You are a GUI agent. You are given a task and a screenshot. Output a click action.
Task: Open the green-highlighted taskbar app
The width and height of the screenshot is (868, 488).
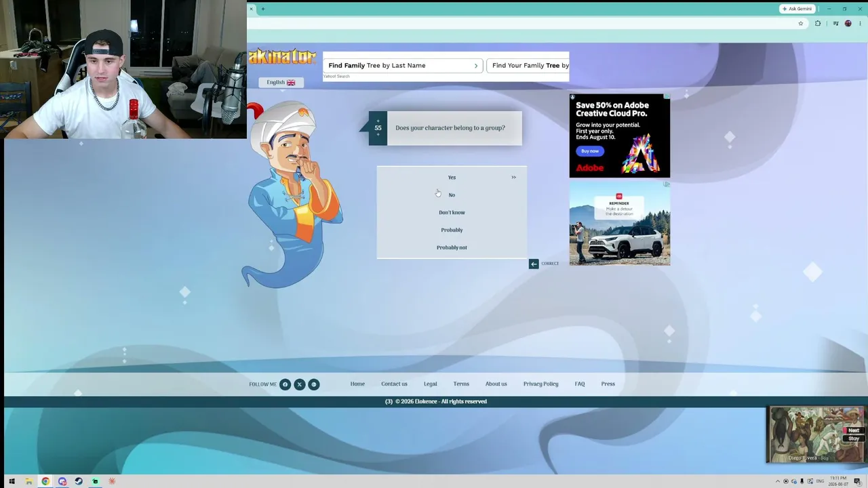[x=96, y=482]
